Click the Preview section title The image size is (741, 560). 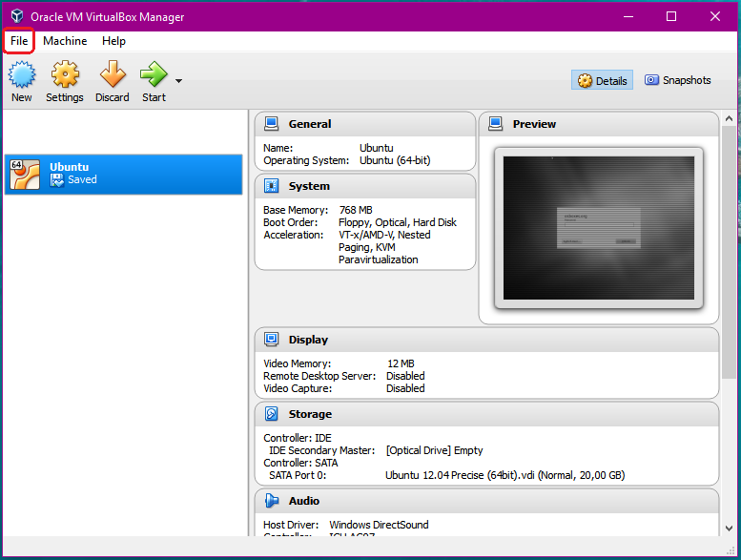coord(534,124)
